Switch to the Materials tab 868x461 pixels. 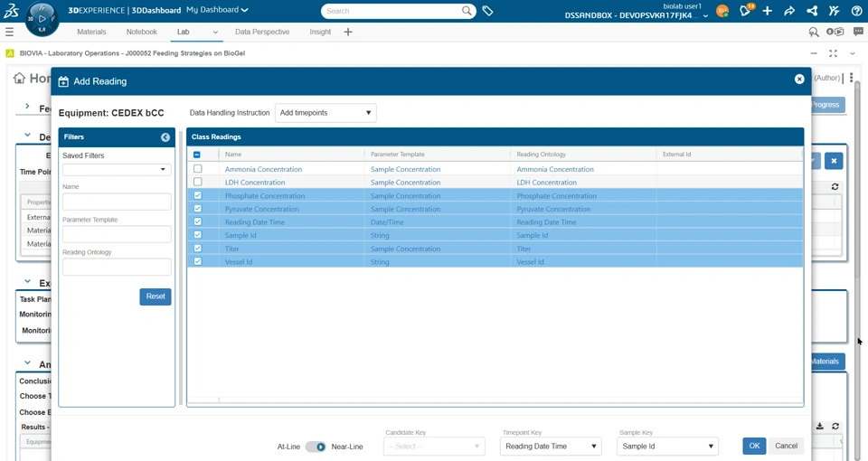[x=91, y=33]
